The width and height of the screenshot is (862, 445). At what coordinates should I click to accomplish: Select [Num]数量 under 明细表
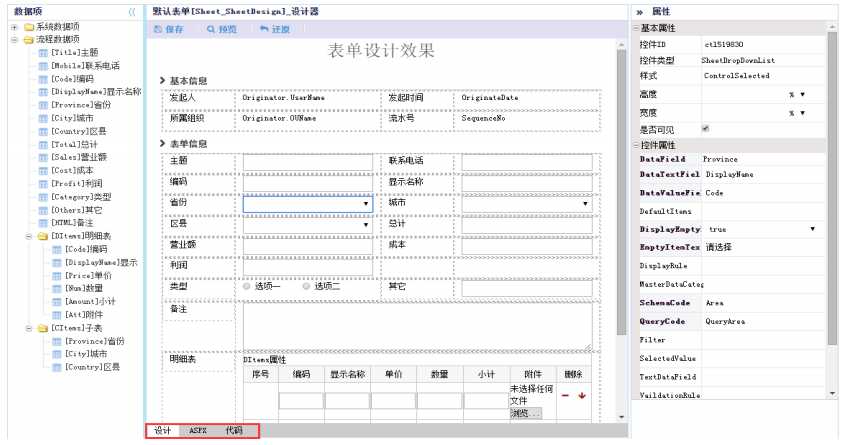[84, 289]
